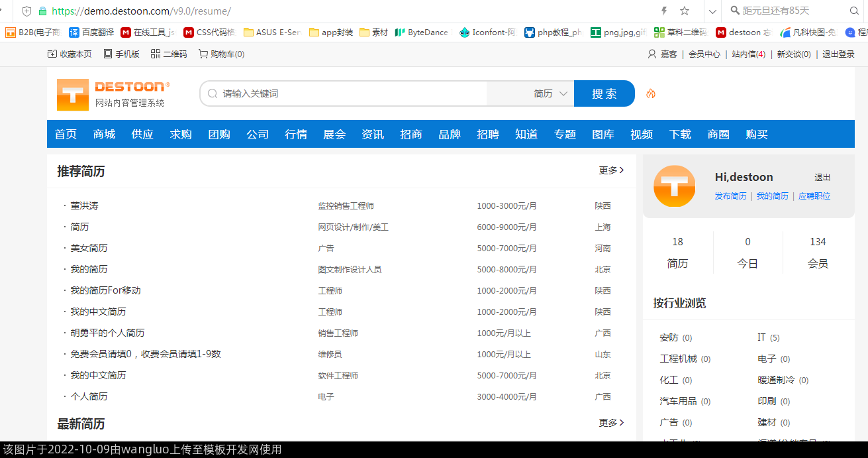
Task: Expand 更多 for 最新简历 section
Action: tap(611, 423)
